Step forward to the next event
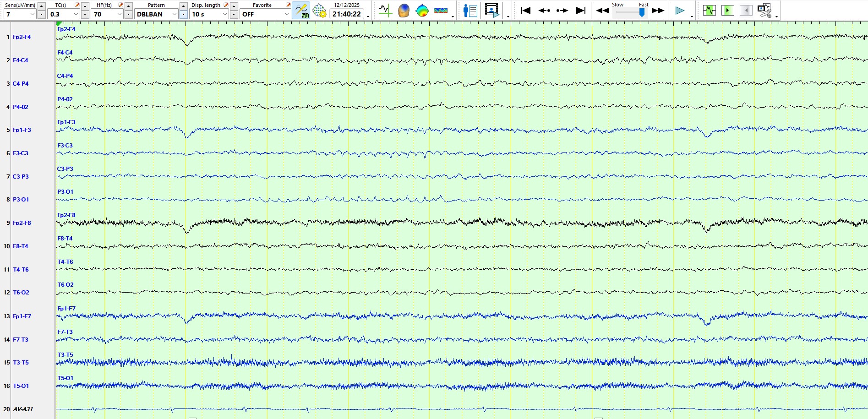 (562, 11)
